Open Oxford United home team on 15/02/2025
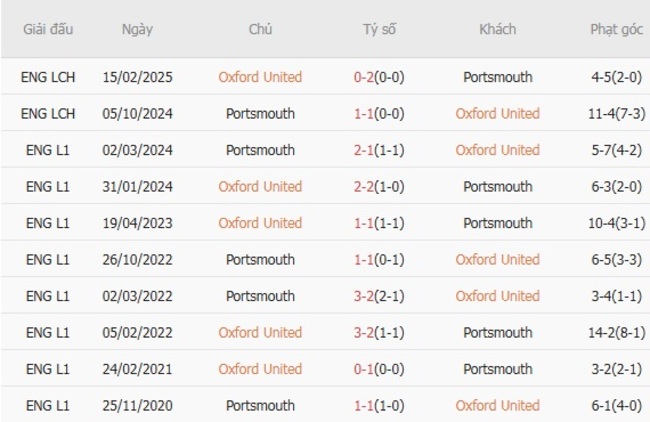Viewport: 650px width, 422px height. point(260,77)
